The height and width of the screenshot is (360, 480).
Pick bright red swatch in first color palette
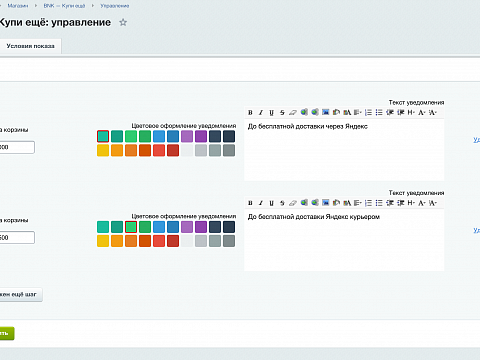[x=159, y=150]
